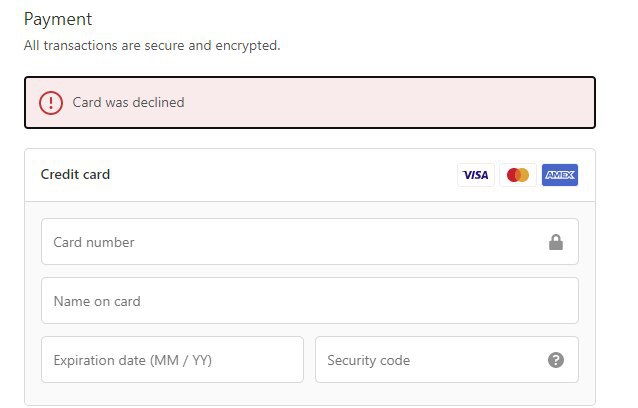Click the Security code placeholder text
The image size is (638, 408).
point(369,360)
